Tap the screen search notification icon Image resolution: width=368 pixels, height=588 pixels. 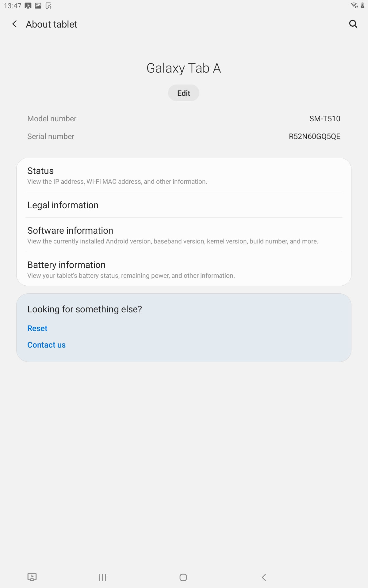pos(49,5)
